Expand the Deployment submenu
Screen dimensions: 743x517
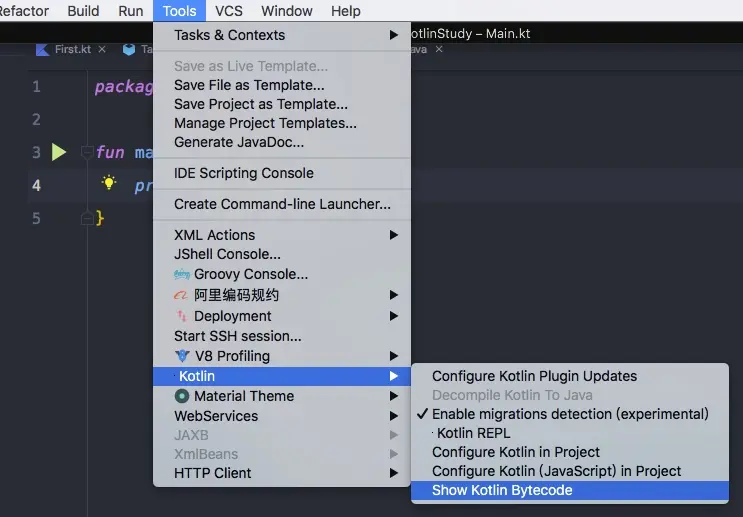(x=282, y=316)
